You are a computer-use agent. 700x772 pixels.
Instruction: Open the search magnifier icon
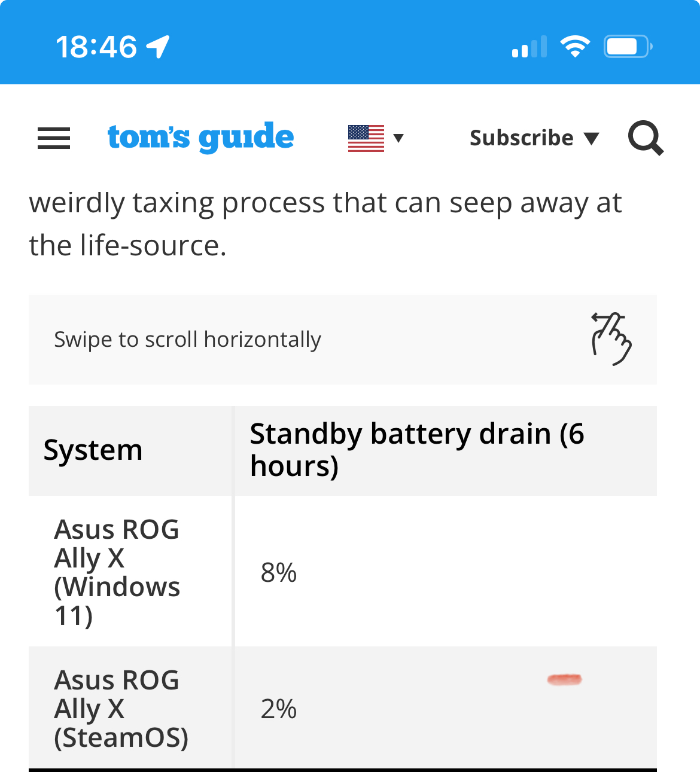pyautogui.click(x=646, y=138)
